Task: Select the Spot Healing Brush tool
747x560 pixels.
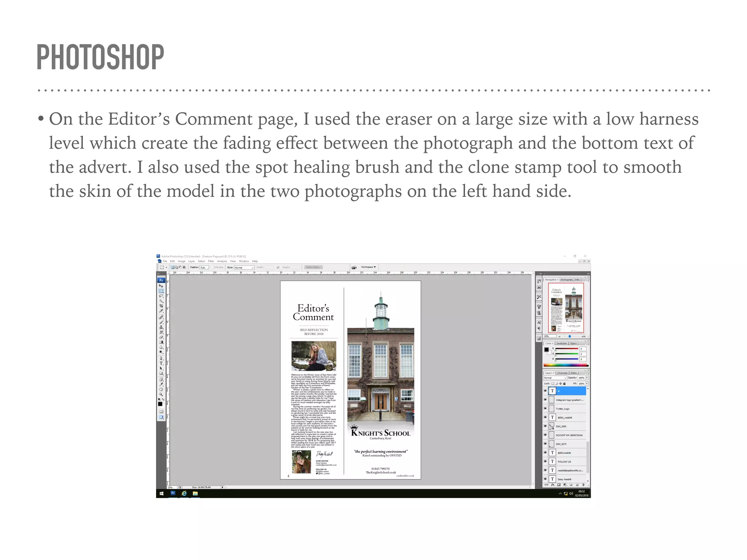Action: point(161,317)
